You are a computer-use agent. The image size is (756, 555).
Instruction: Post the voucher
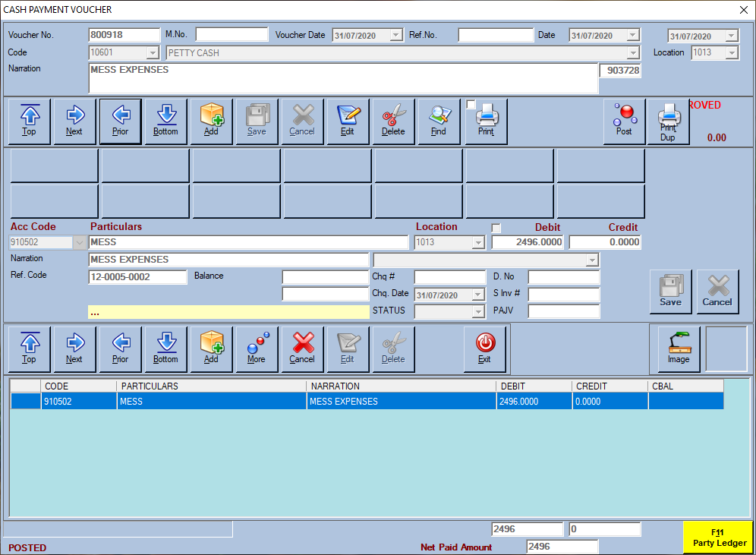click(625, 121)
